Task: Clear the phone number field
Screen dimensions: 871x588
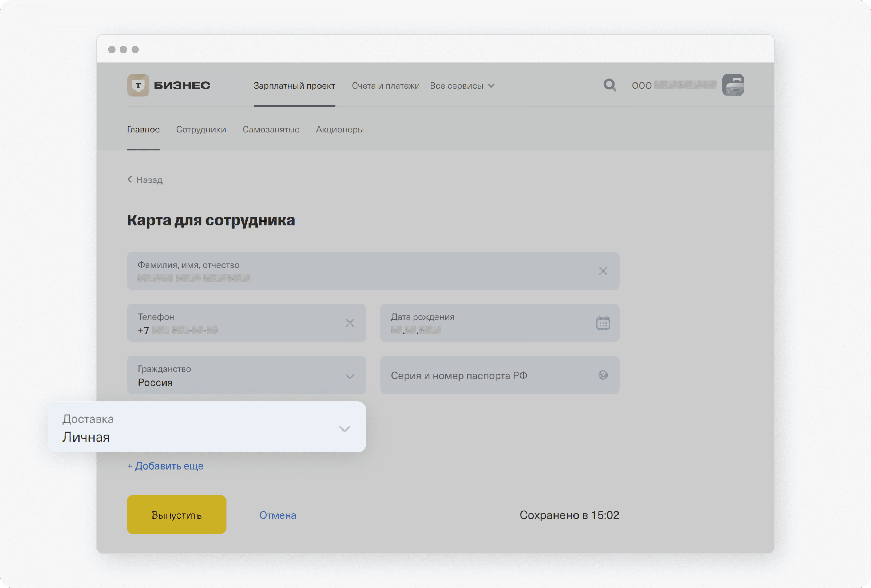Action: [350, 323]
